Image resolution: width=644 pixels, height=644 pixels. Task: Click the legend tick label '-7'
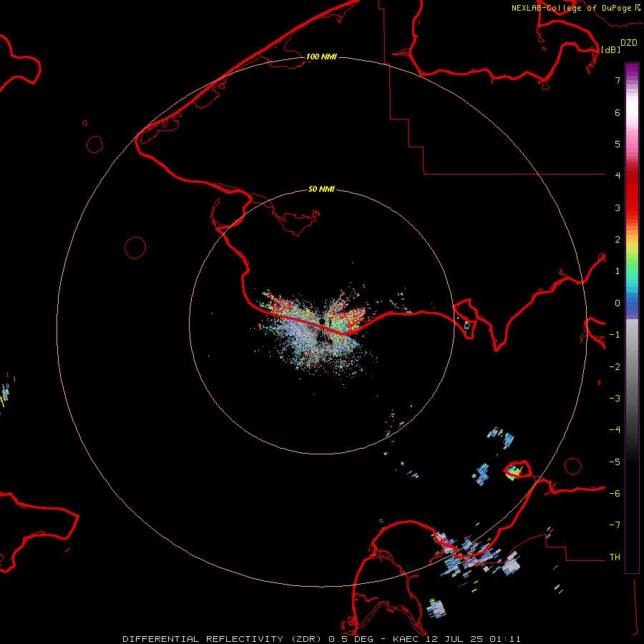coord(615,525)
